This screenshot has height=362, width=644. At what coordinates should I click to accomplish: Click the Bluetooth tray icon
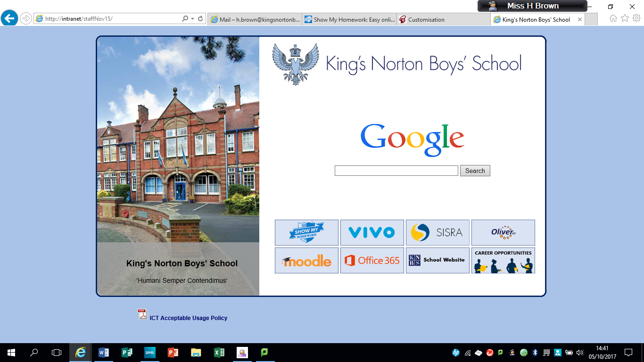coord(535,352)
